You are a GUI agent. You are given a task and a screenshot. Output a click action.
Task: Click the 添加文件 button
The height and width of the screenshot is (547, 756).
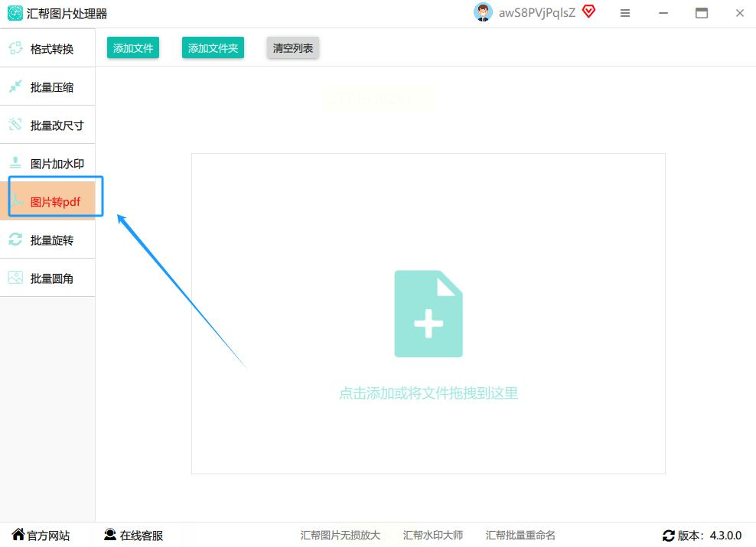click(x=133, y=47)
